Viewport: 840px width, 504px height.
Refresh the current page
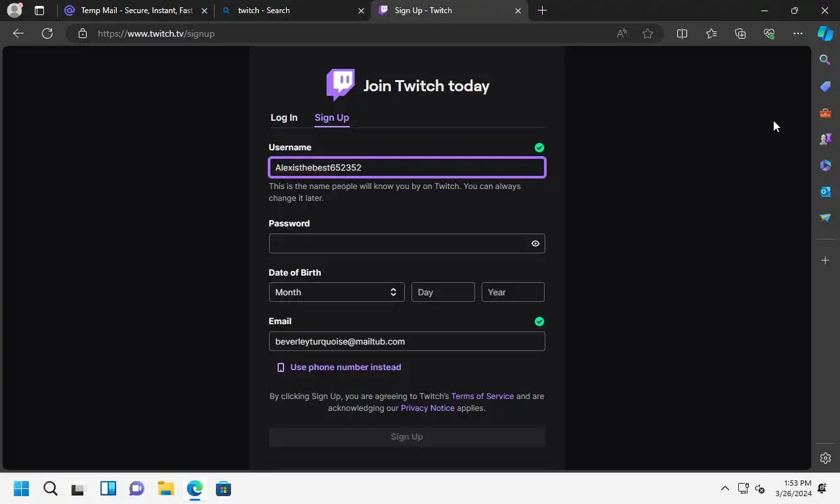(47, 33)
